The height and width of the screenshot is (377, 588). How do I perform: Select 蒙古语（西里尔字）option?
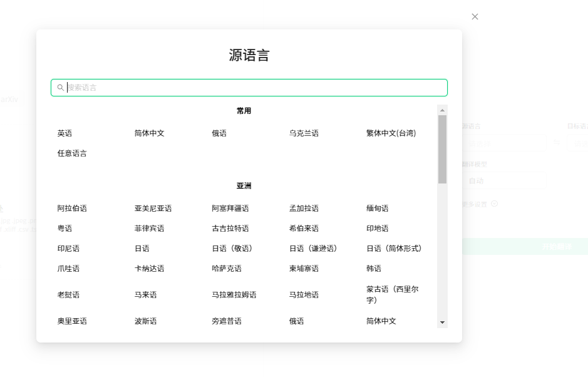pos(392,295)
